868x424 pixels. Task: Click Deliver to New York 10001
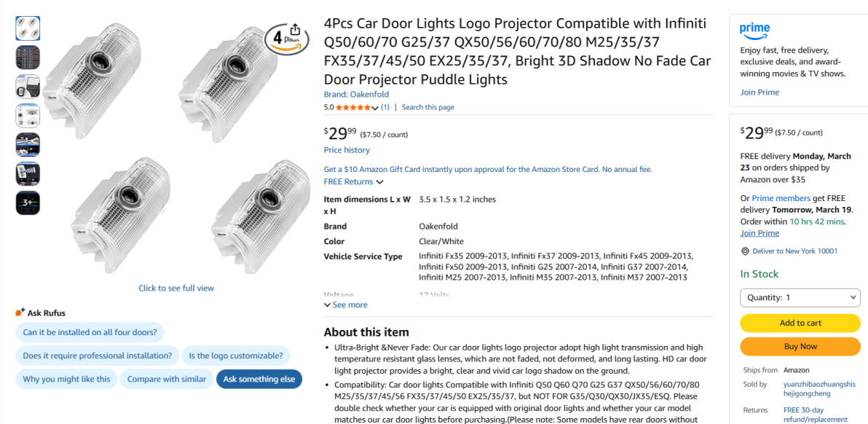click(795, 251)
